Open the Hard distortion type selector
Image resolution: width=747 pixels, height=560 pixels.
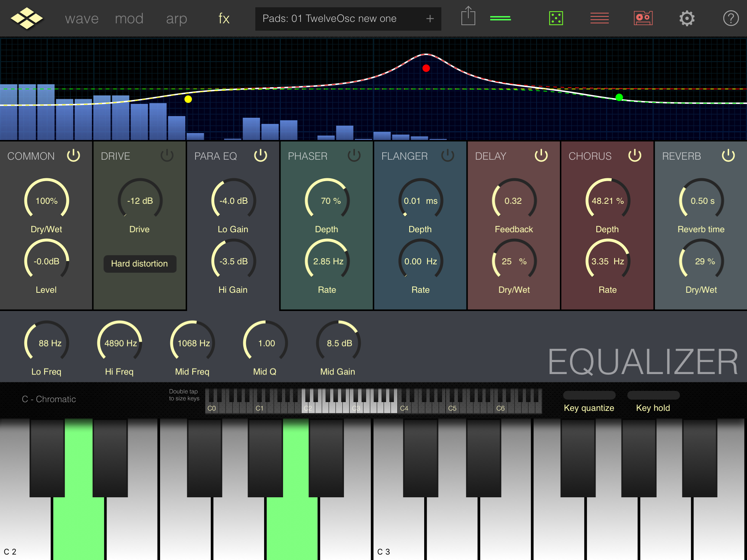tap(140, 264)
